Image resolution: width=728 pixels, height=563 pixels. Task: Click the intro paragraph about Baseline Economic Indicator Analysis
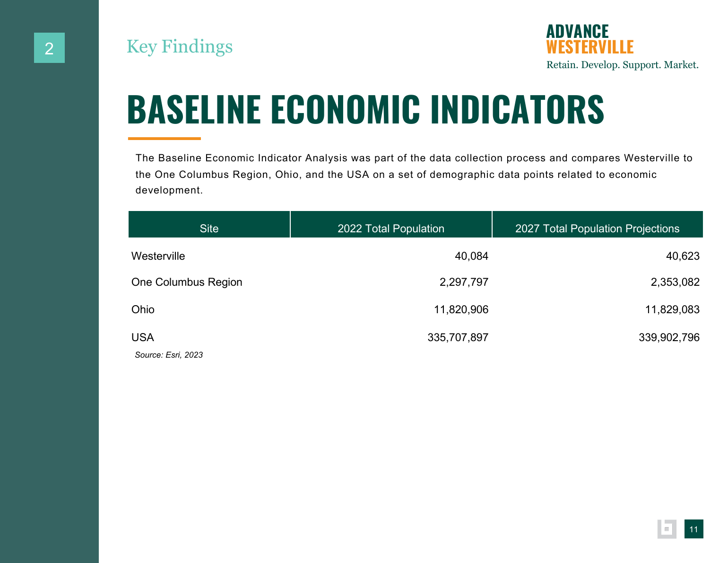pyautogui.click(x=414, y=174)
